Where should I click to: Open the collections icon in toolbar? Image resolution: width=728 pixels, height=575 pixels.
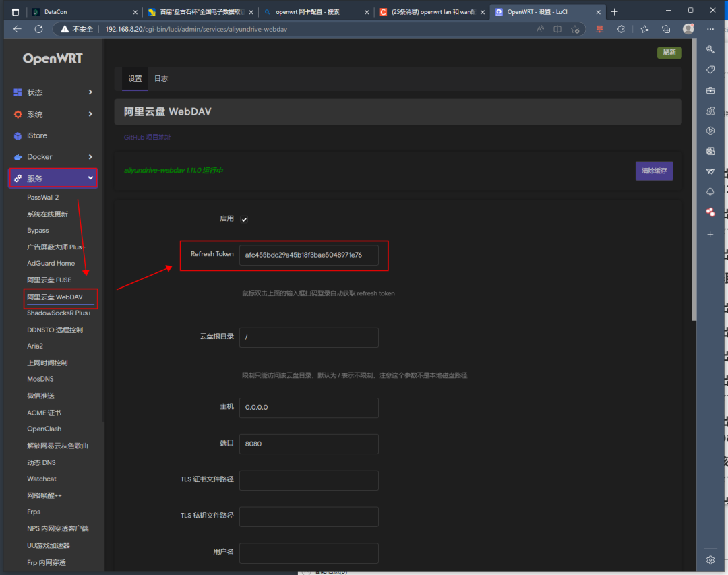(x=666, y=29)
